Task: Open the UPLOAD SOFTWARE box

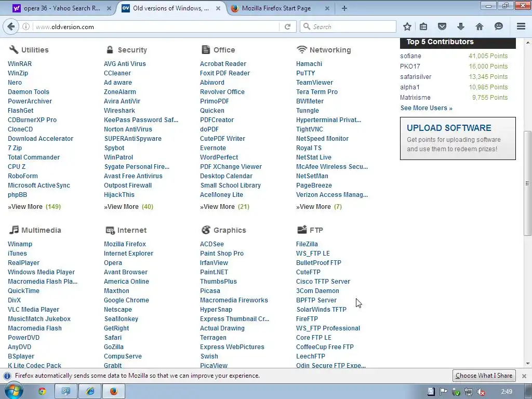Action: pos(458,138)
